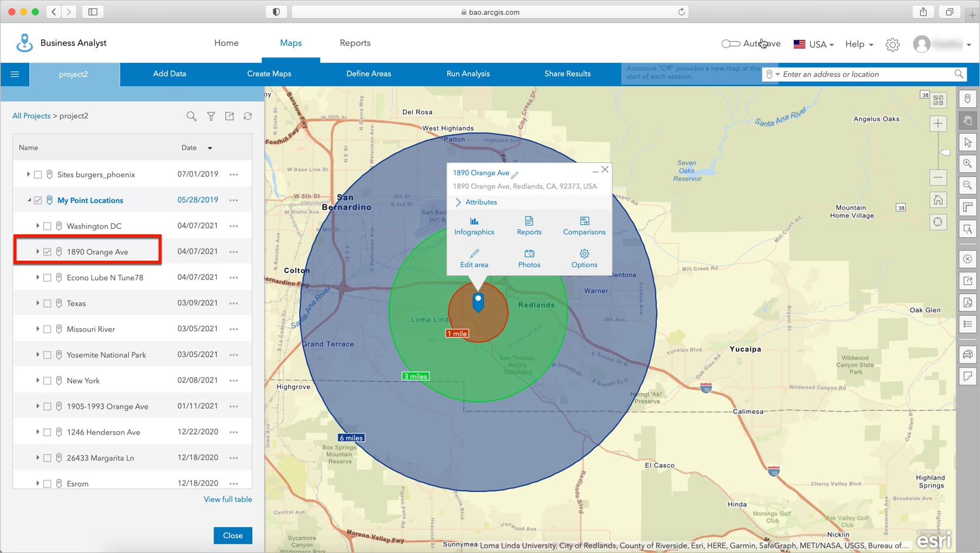980x553 pixels.
Task: Open the project search icon in the sidebar
Action: tap(191, 116)
